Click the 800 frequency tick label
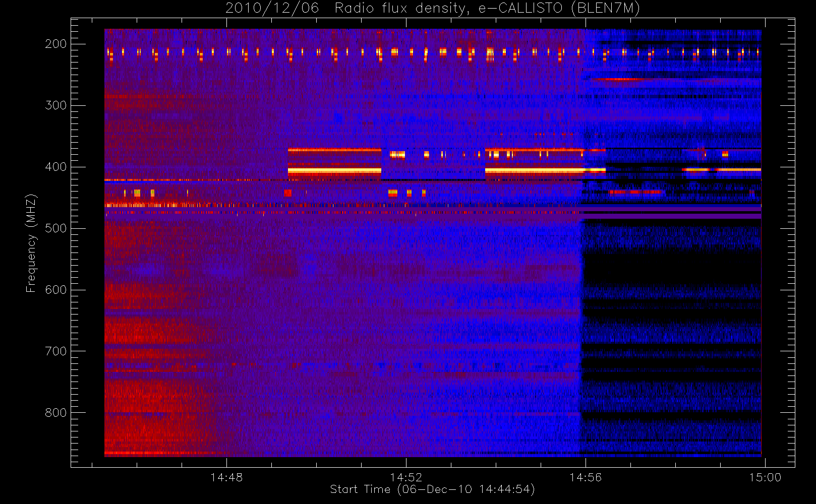 (x=55, y=413)
